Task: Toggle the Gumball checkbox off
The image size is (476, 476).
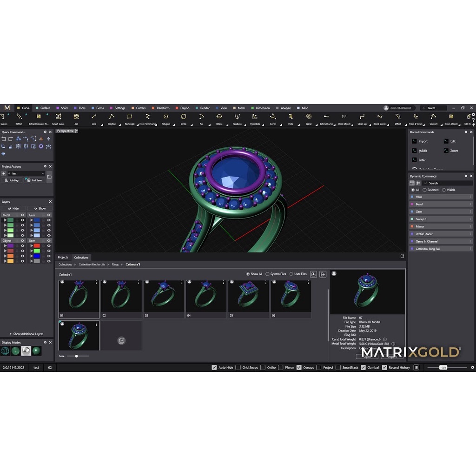Action: pos(363,367)
